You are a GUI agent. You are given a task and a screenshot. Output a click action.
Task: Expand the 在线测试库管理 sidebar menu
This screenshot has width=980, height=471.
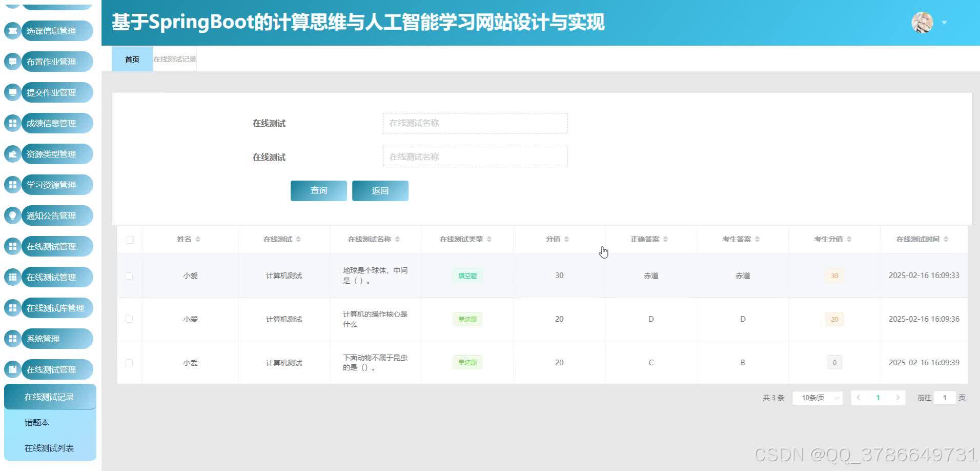click(x=57, y=308)
